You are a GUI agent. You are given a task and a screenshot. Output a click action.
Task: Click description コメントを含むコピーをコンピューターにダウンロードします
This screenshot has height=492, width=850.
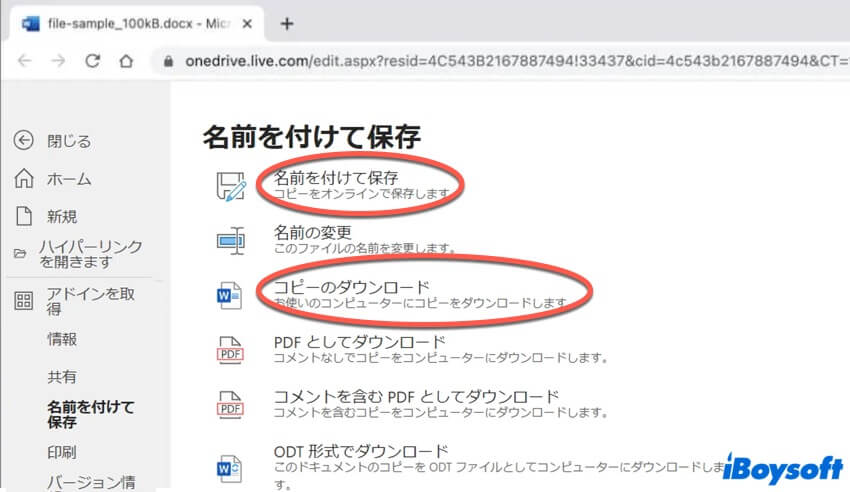tap(441, 412)
